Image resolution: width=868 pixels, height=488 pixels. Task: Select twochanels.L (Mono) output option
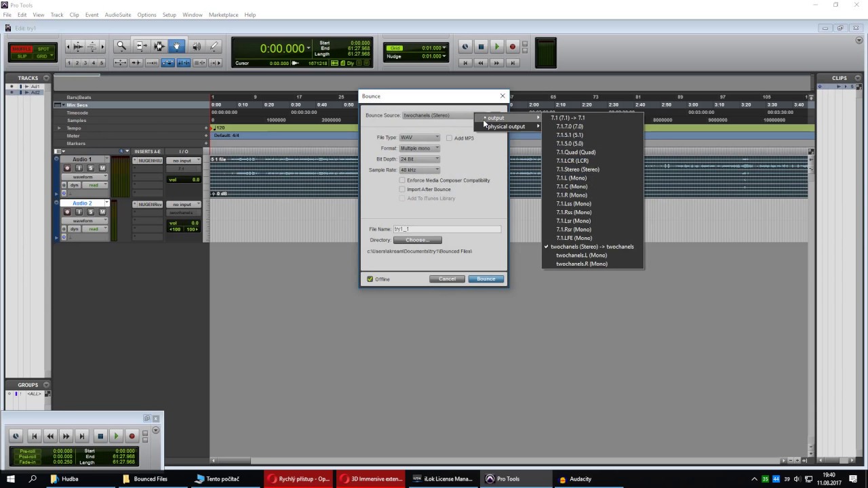point(581,256)
